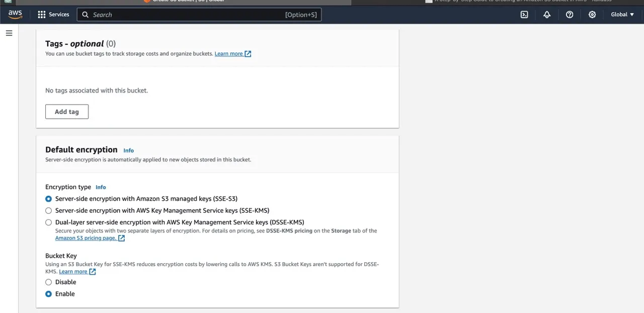The image size is (644, 313).
Task: Select SSE-KMS encryption option
Action: (49, 211)
